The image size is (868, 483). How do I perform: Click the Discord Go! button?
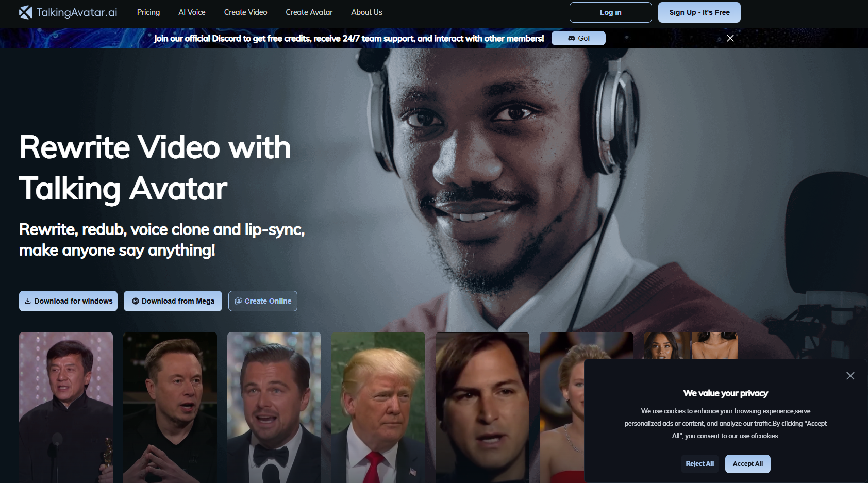pyautogui.click(x=578, y=38)
